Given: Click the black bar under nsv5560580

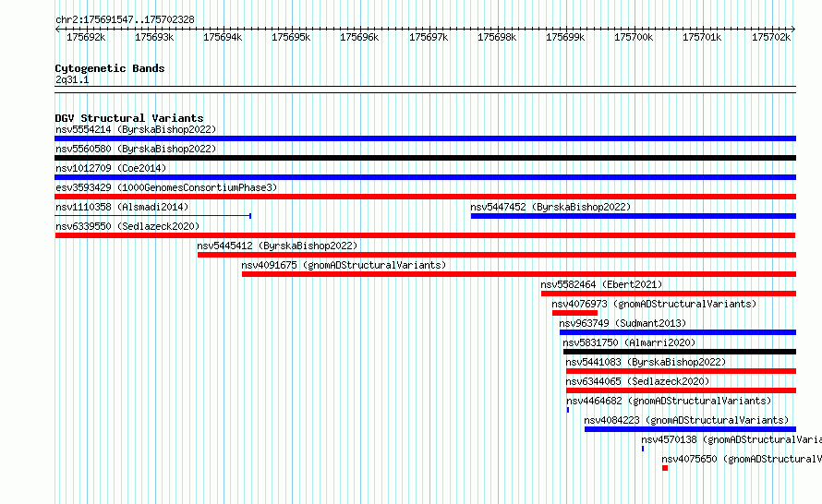Looking at the screenshot, I should [425, 158].
